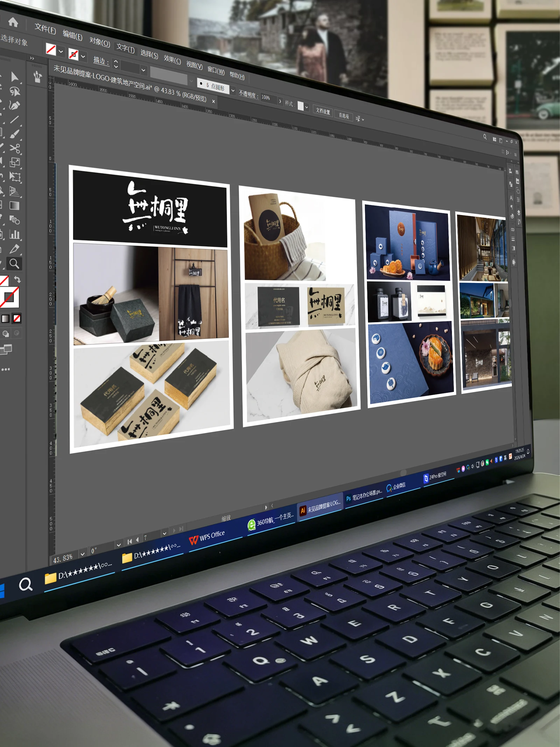Select the Line Segment tool

[x=15, y=119]
